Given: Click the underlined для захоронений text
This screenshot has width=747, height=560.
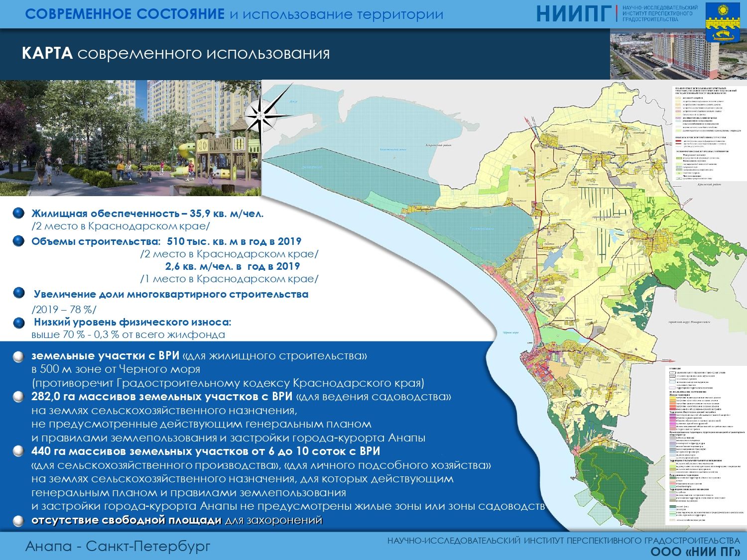Looking at the screenshot, I should [273, 520].
